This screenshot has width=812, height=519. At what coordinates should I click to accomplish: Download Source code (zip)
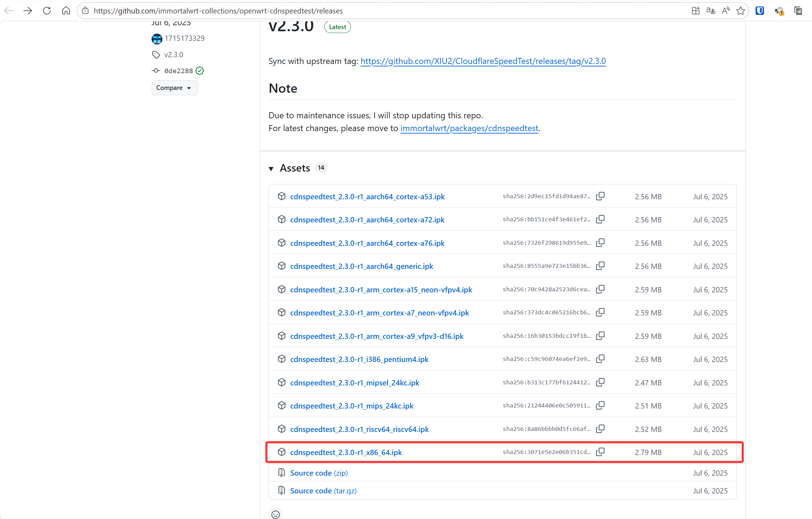coord(319,473)
